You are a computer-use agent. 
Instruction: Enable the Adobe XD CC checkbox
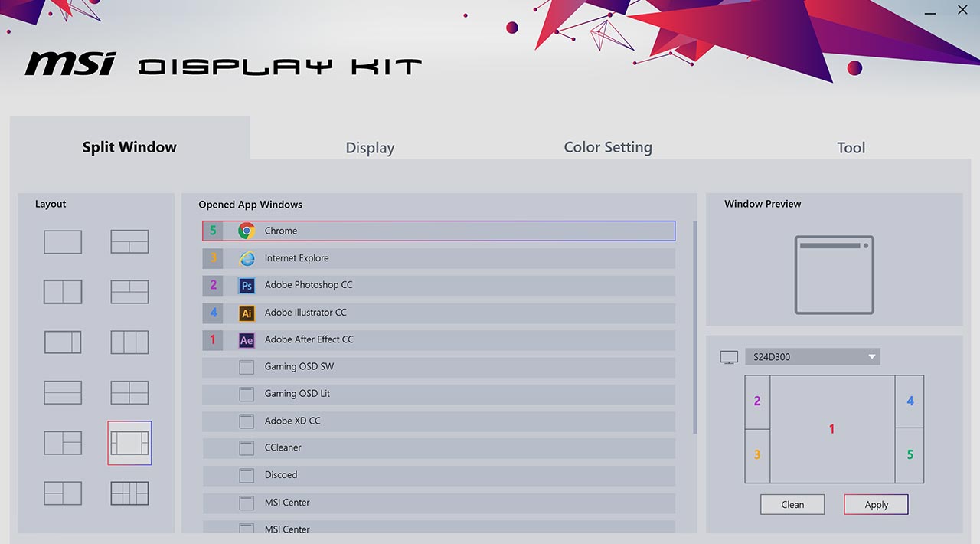click(x=247, y=421)
